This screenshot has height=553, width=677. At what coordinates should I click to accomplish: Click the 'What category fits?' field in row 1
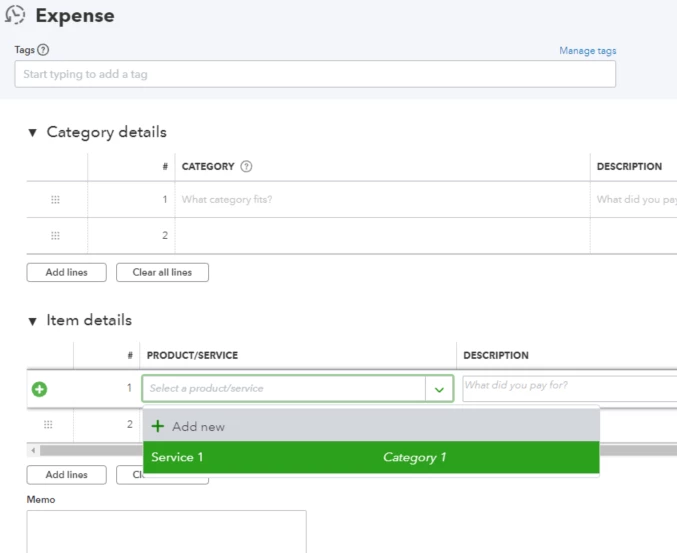click(382, 199)
